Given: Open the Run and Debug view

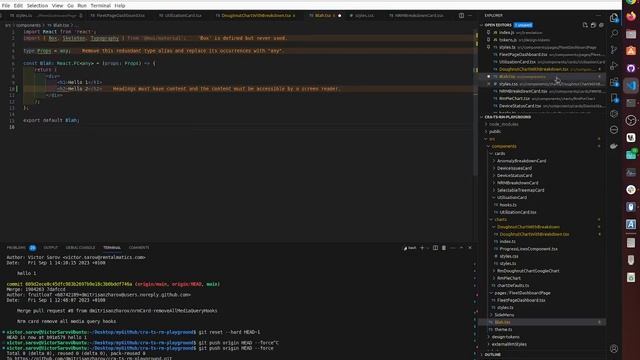Looking at the screenshot, I should [614, 66].
